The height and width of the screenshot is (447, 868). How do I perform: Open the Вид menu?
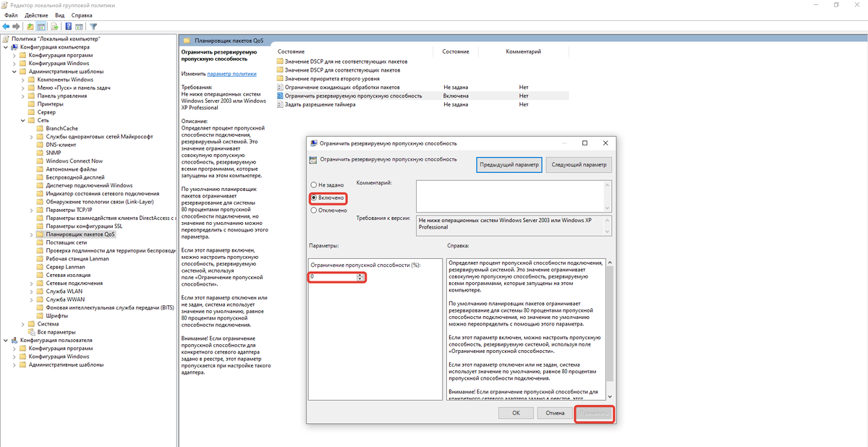click(60, 15)
